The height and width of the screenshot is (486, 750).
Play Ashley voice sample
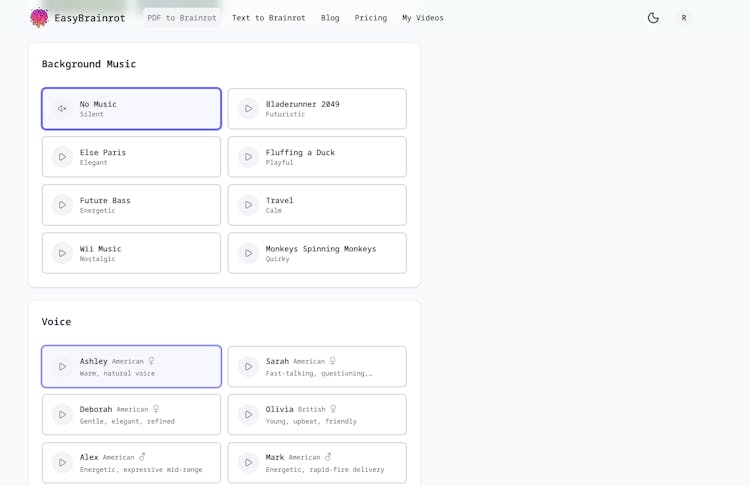pyautogui.click(x=62, y=367)
